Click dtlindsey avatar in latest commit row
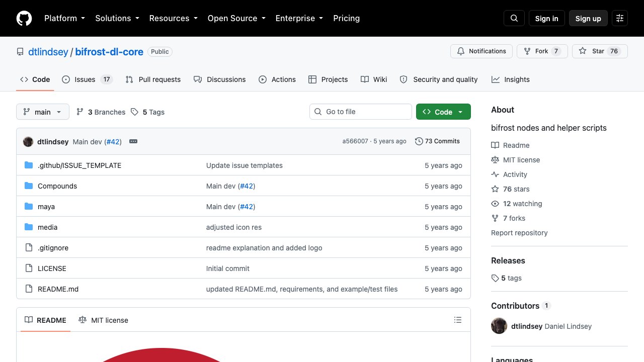Viewport: 644px width, 362px height. (x=28, y=142)
